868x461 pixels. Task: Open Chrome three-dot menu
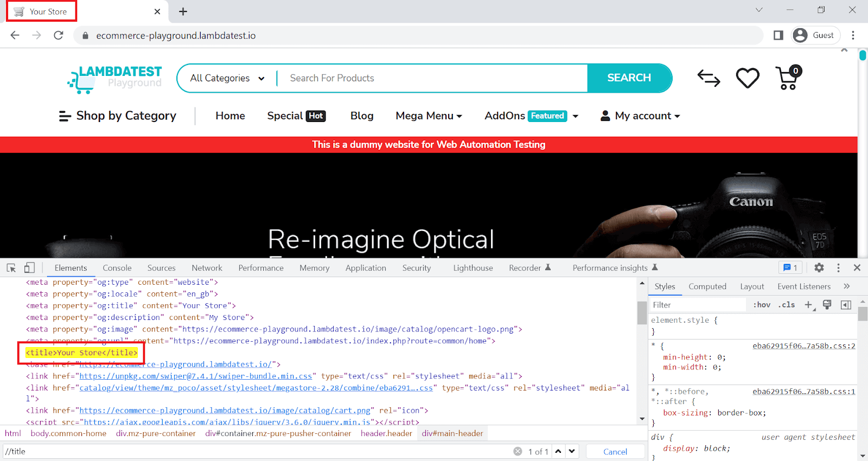click(853, 35)
